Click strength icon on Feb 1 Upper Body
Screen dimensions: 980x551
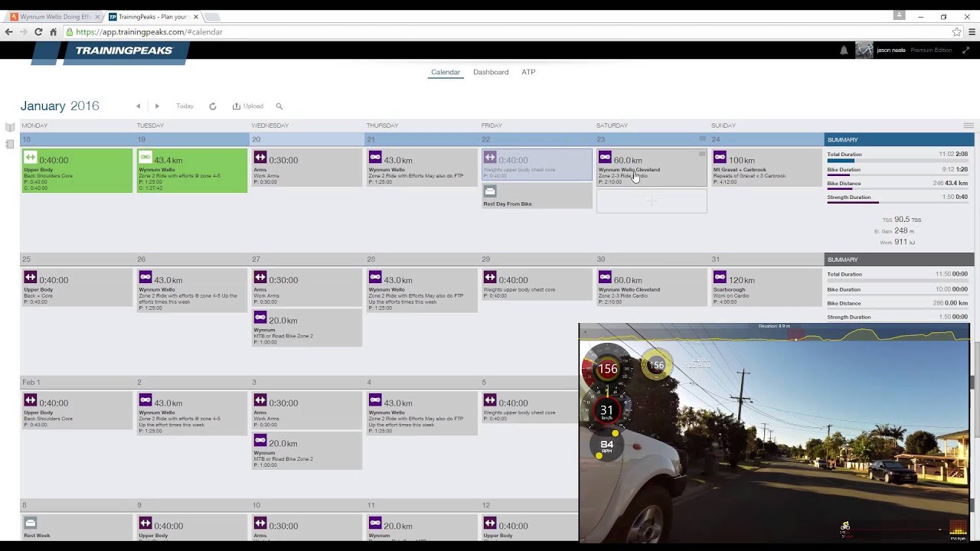[x=31, y=400]
